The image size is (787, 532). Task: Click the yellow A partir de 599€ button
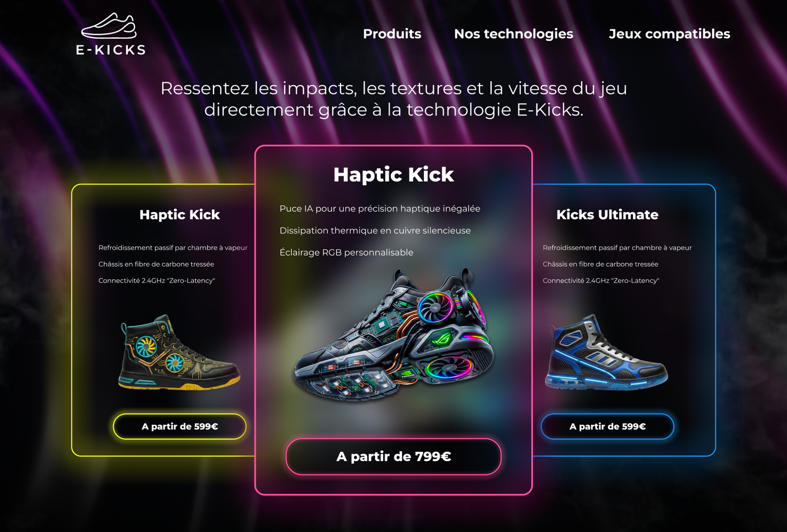[x=180, y=426]
